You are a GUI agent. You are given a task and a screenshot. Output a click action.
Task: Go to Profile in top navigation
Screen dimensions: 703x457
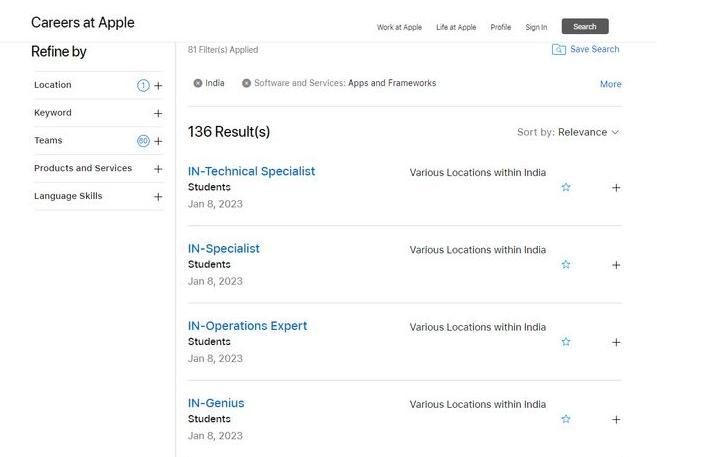[501, 27]
